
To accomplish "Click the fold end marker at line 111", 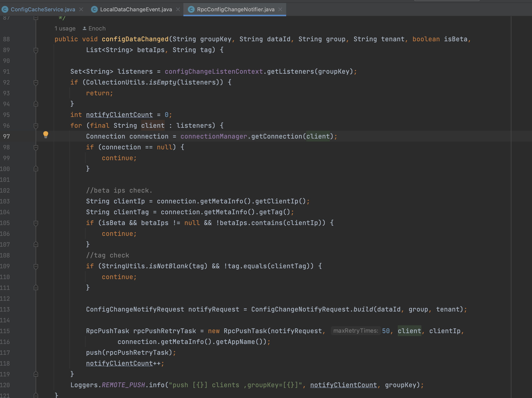I will [36, 288].
